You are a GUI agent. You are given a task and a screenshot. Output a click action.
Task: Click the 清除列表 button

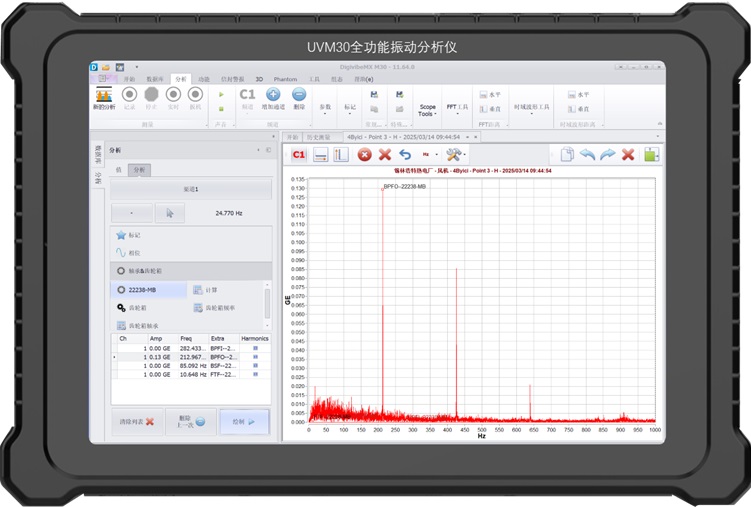[x=135, y=422]
